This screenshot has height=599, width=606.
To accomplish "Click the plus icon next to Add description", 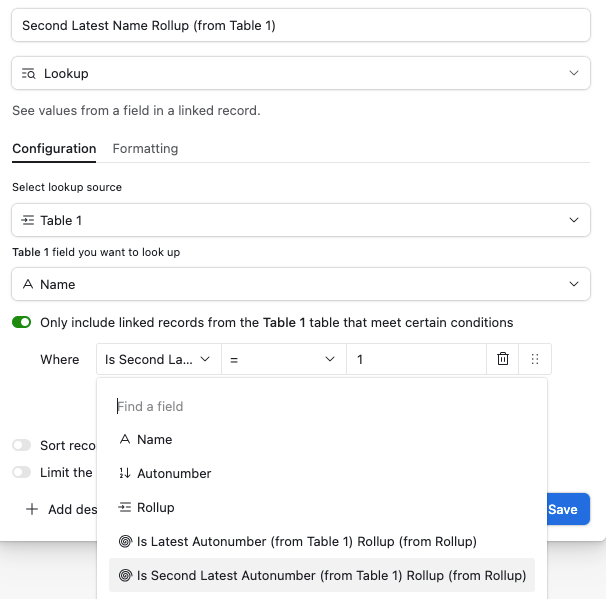I will pyautogui.click(x=32, y=509).
